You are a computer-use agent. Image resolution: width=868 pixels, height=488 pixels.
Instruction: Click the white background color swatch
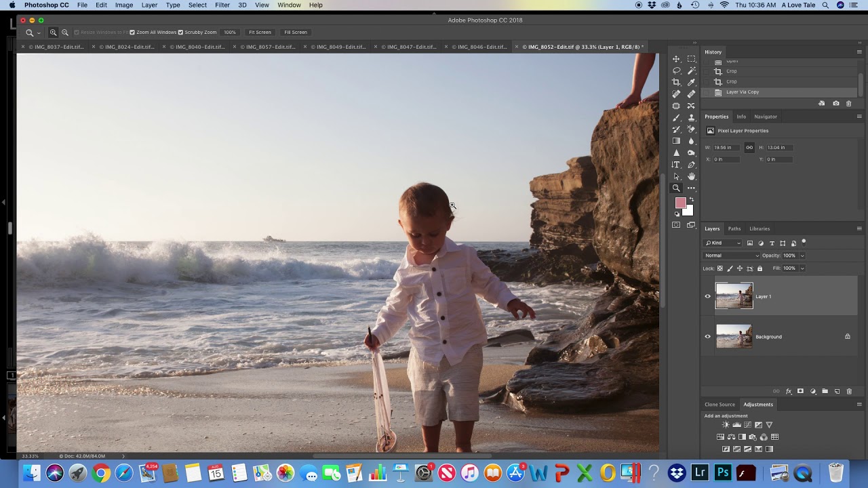688,211
